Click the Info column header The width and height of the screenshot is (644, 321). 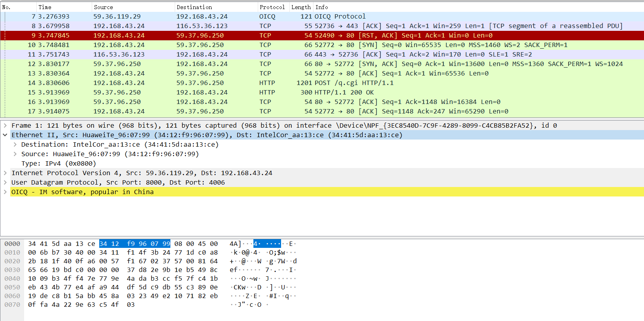pyautogui.click(x=479, y=7)
